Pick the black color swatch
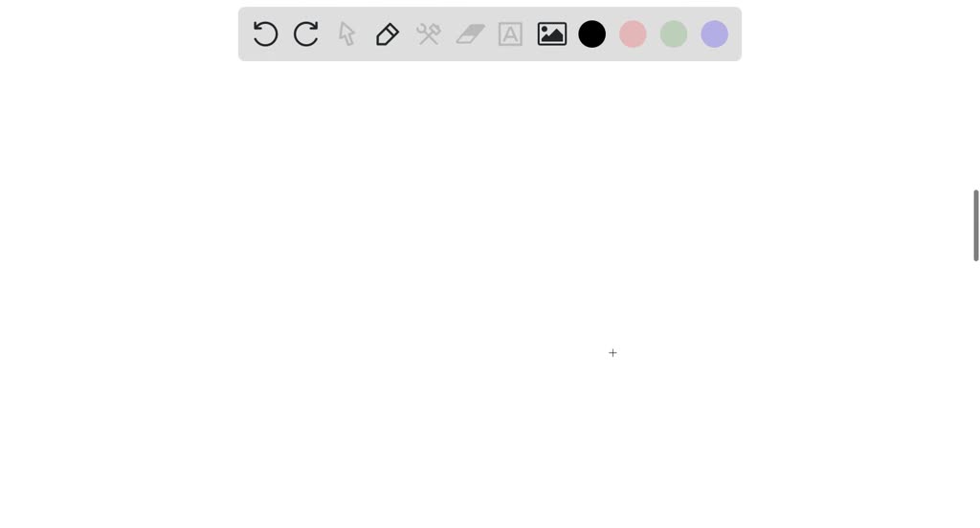The height and width of the screenshot is (528, 980). click(591, 33)
